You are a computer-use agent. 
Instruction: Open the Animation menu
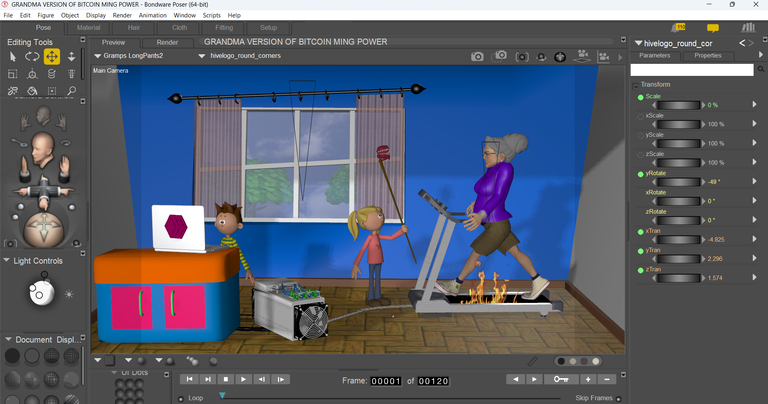click(153, 16)
